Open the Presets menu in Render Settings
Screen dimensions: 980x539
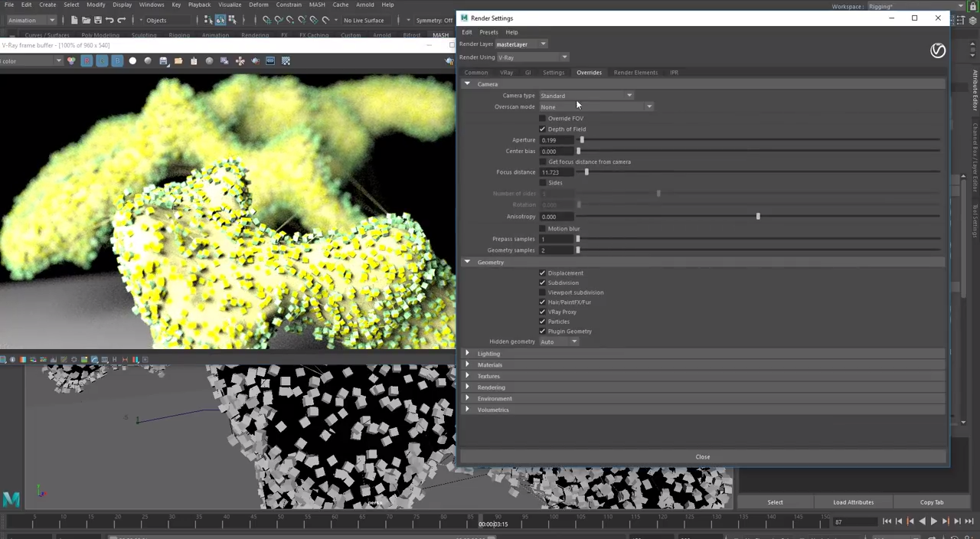(x=488, y=32)
